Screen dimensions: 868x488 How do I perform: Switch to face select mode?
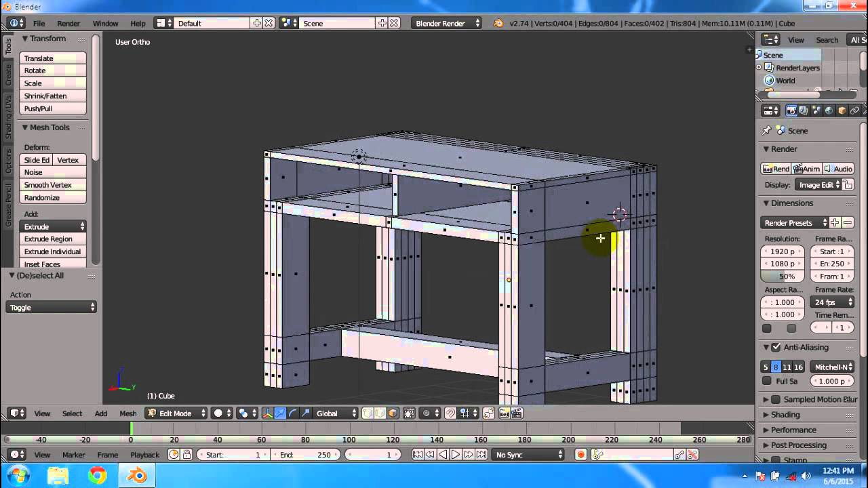[393, 413]
